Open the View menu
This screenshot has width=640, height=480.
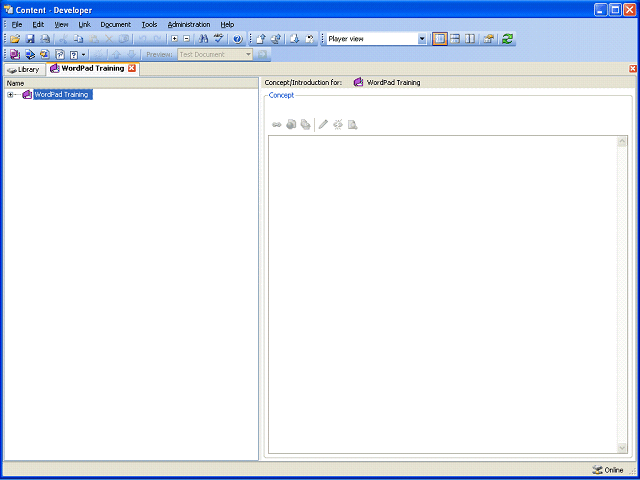tap(62, 24)
